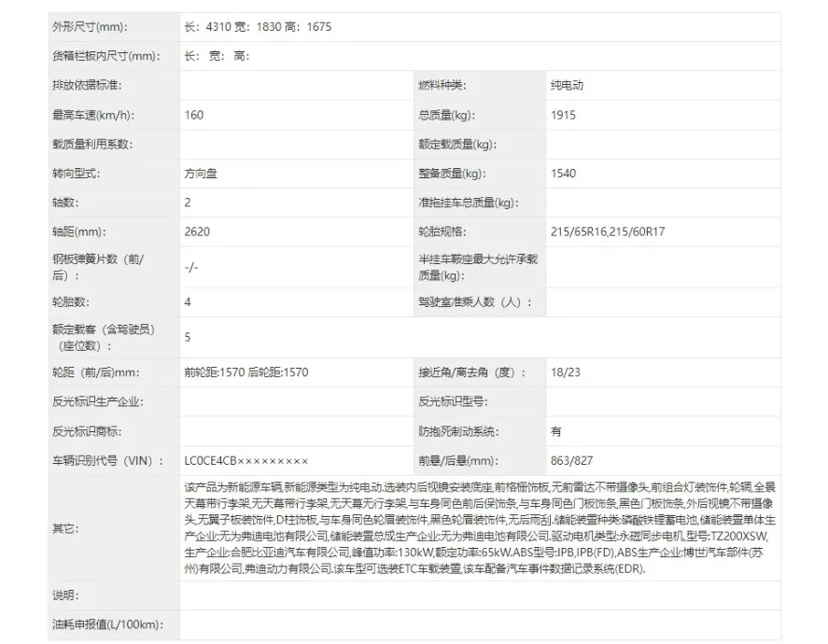Select tire spec 215/65R16,215/60R17
Screen dimensions: 828x644
608,231
